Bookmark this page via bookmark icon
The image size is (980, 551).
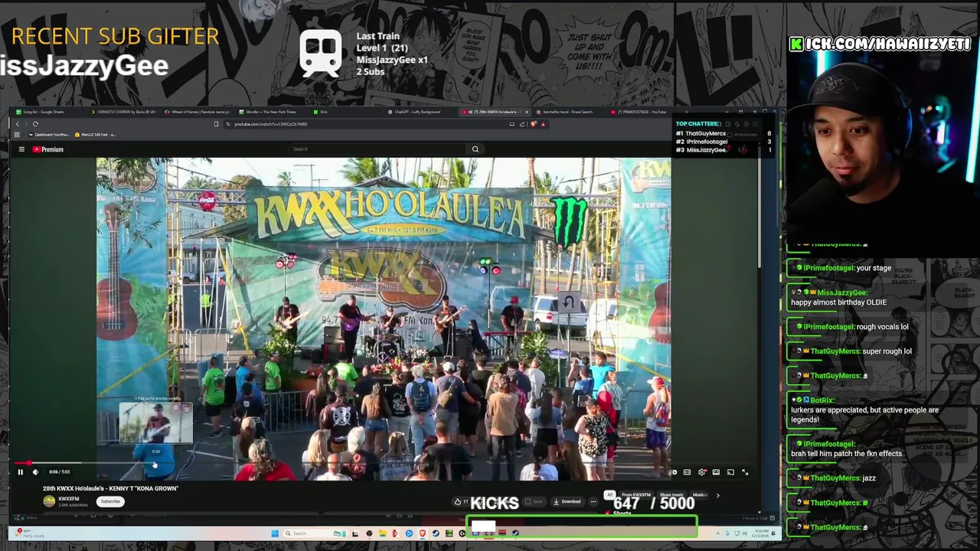[x=216, y=124]
